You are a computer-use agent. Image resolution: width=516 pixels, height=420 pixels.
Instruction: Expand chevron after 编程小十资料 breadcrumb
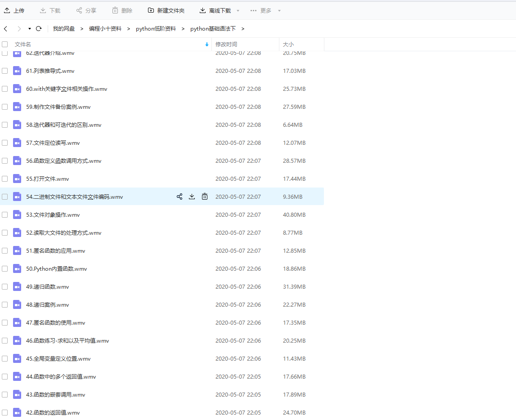(129, 29)
